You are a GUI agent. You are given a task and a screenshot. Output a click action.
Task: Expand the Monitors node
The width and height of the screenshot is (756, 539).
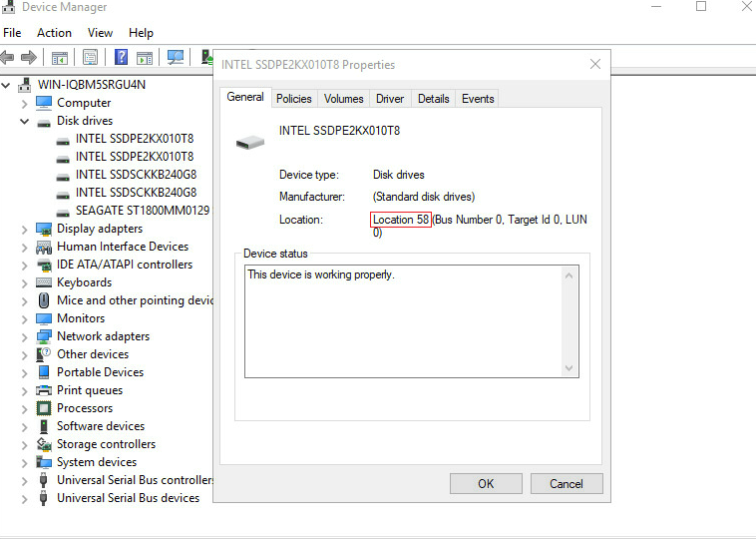coord(24,319)
